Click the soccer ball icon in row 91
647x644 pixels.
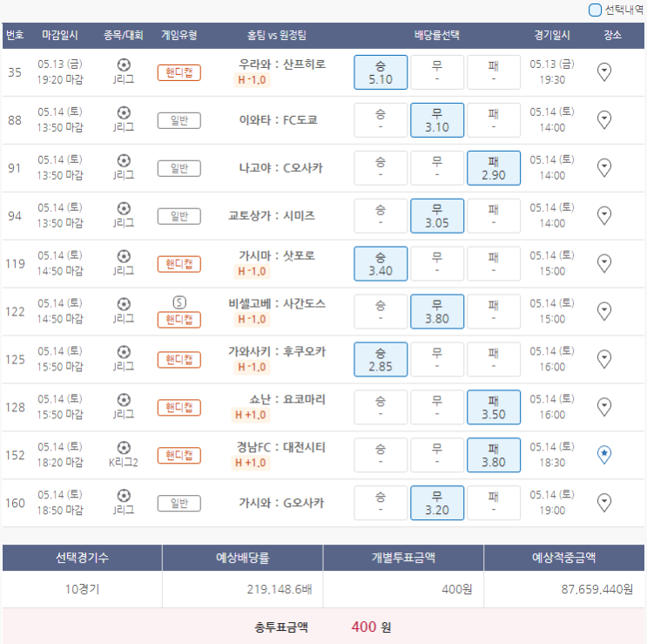click(x=124, y=160)
